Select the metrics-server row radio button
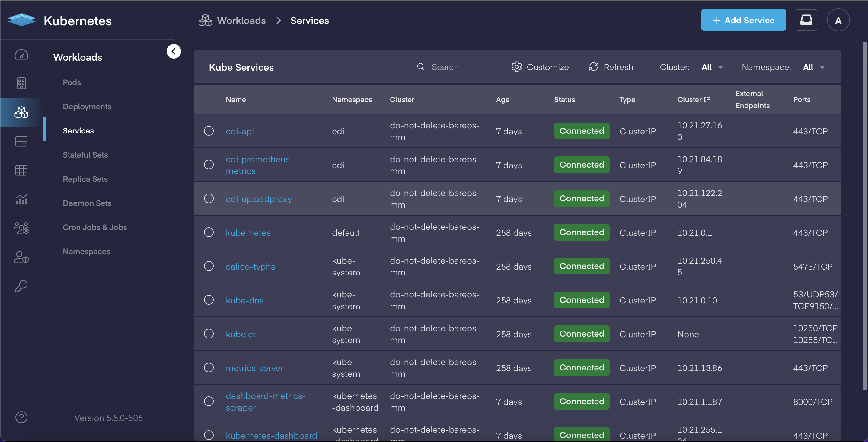The height and width of the screenshot is (442, 868). point(209,367)
